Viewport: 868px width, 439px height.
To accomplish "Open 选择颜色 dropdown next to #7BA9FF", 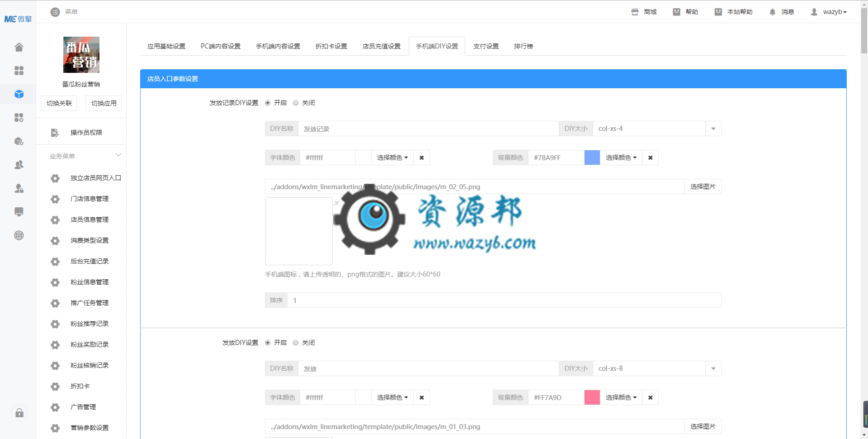I will [x=621, y=157].
